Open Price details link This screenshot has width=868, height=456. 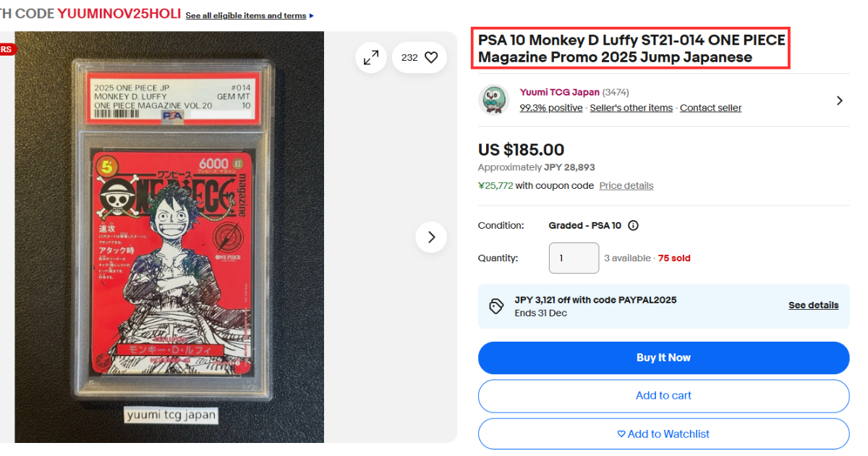tap(626, 185)
